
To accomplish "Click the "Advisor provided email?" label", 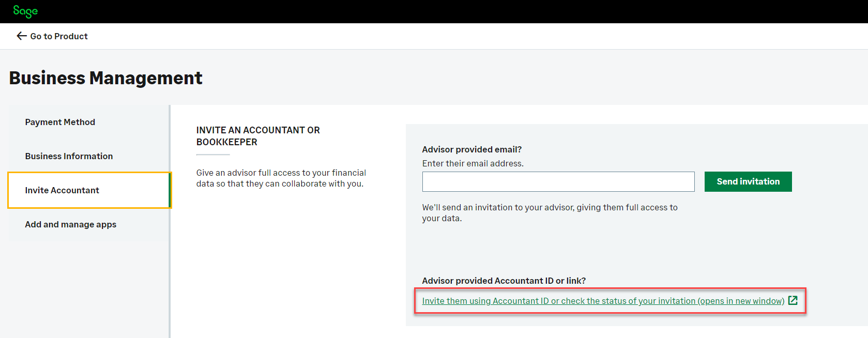I will (471, 149).
